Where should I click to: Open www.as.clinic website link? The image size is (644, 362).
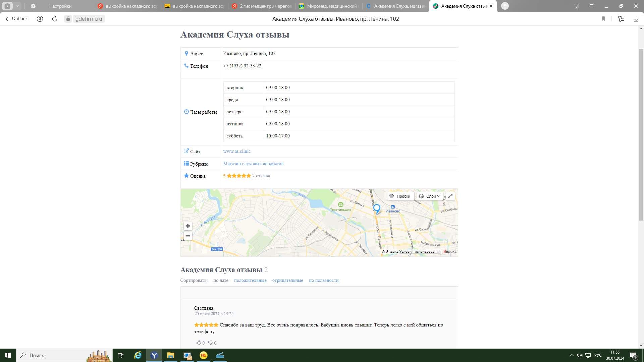click(x=237, y=151)
